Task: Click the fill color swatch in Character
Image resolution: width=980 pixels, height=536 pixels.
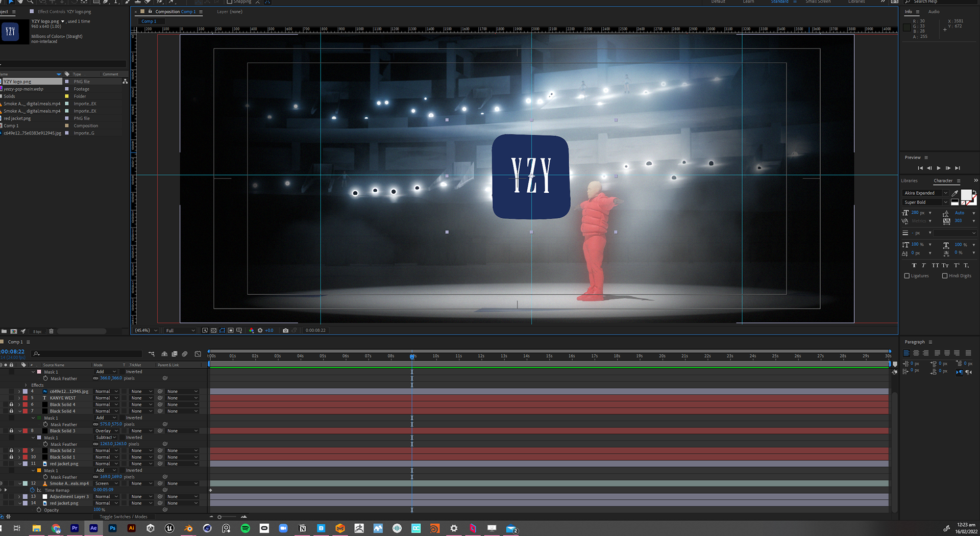Action: click(x=966, y=195)
